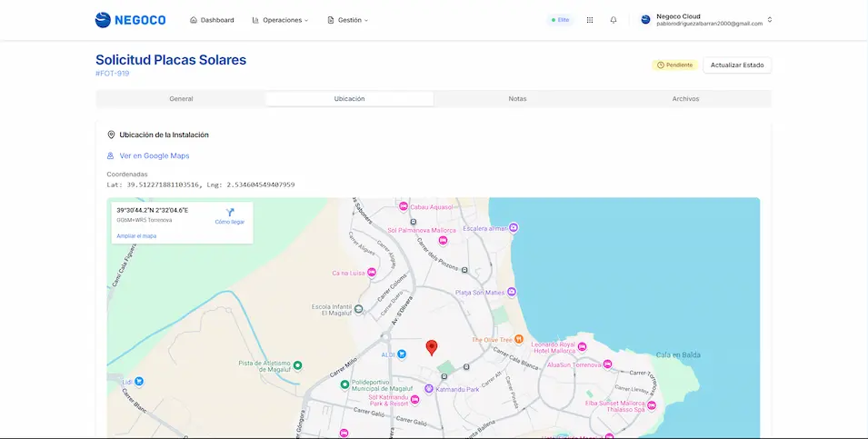Open the apps grid icon

click(x=590, y=20)
